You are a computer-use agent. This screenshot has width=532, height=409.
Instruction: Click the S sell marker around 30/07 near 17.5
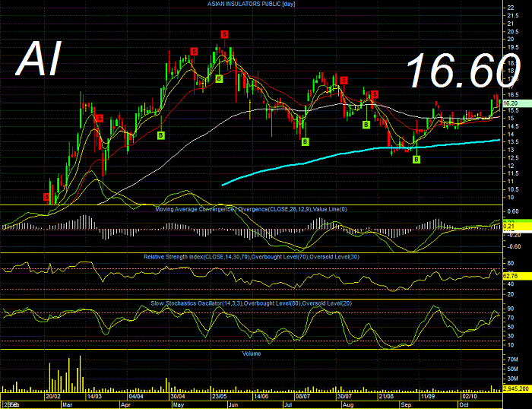pyautogui.click(x=344, y=81)
